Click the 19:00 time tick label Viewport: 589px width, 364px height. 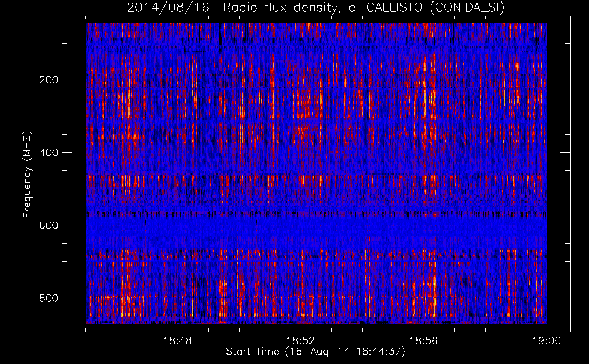[x=547, y=341]
